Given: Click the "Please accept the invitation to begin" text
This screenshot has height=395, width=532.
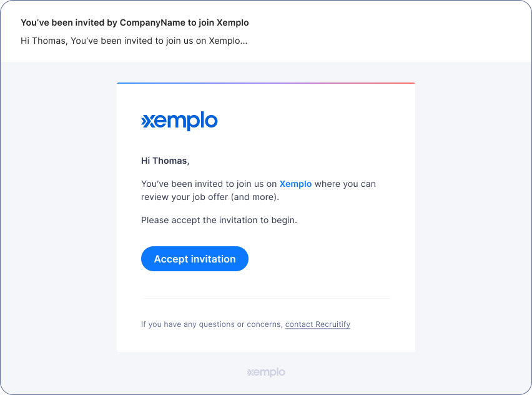Looking at the screenshot, I should pyautogui.click(x=219, y=220).
